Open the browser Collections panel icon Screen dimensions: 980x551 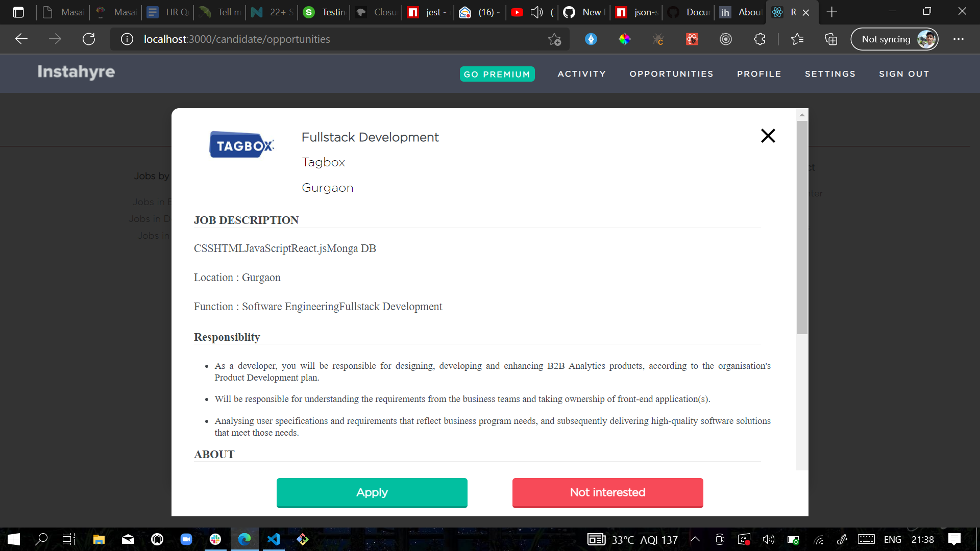831,39
